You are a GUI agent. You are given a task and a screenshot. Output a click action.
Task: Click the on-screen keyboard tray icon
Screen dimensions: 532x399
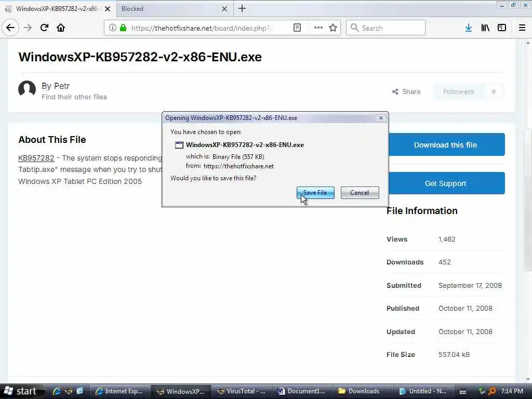coord(463,392)
